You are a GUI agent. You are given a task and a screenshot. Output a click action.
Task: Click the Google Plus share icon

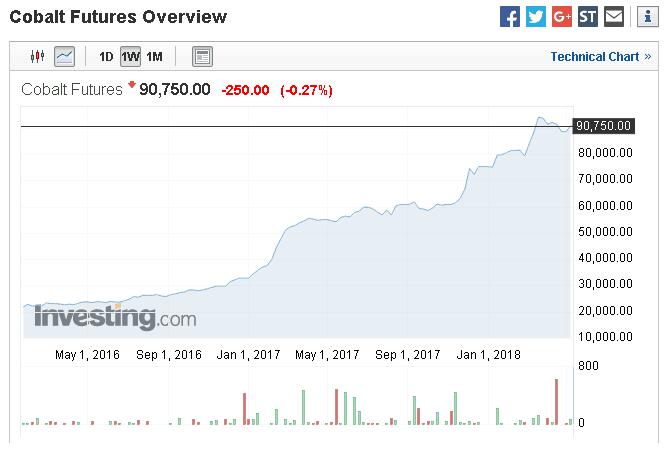click(x=562, y=17)
